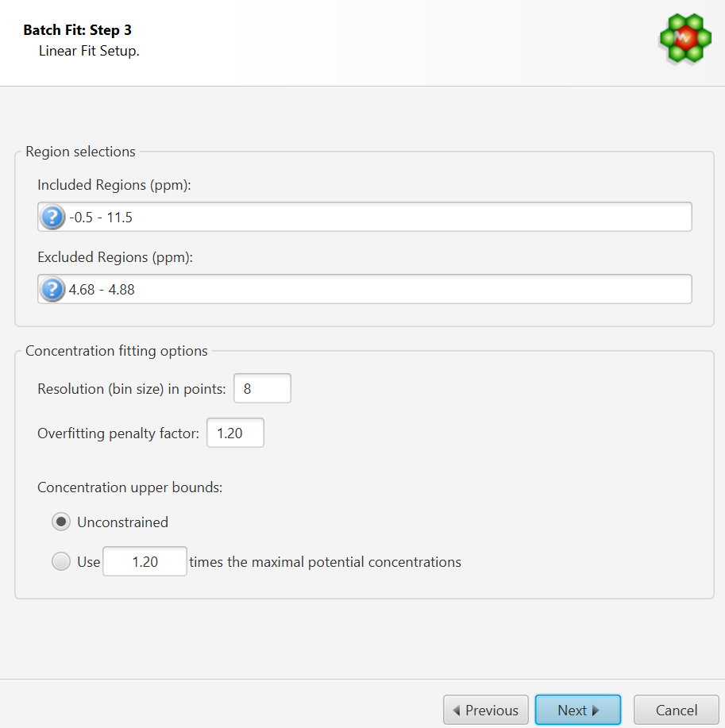The width and height of the screenshot is (725, 728).
Task: Click the 'Region selections' group title
Action: (x=80, y=152)
